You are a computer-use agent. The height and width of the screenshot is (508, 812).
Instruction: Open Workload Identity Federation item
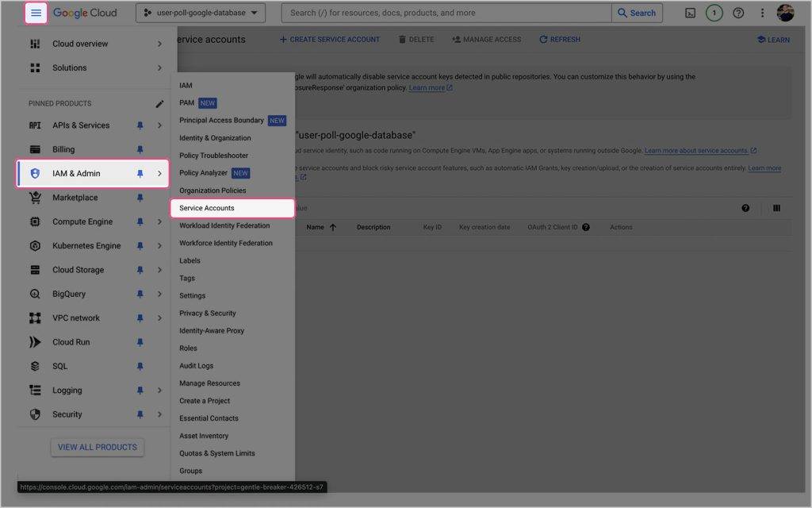coord(224,225)
